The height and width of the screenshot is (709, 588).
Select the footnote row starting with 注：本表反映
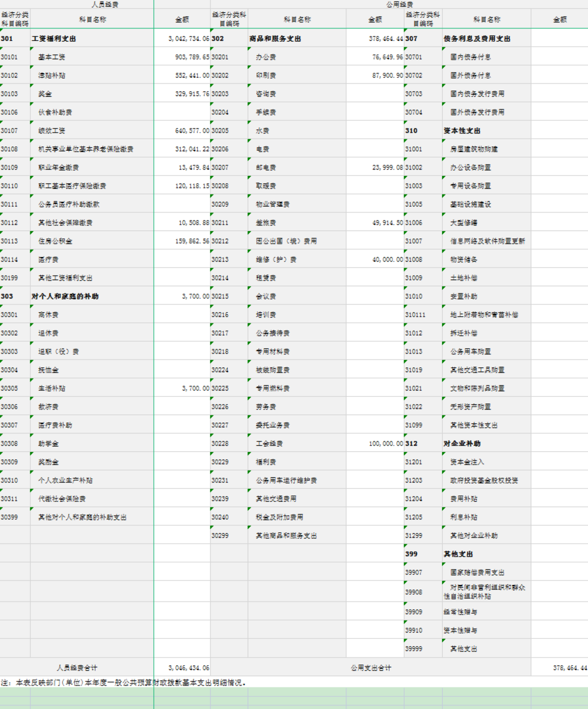123,682
